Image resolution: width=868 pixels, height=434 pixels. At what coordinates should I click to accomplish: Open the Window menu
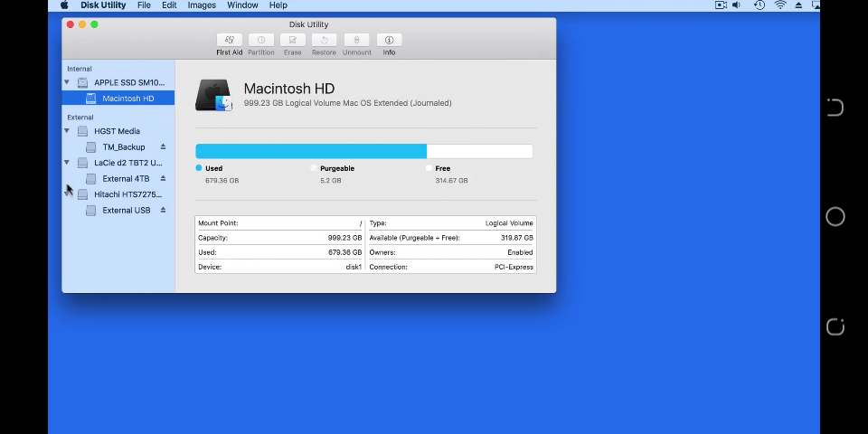click(242, 5)
